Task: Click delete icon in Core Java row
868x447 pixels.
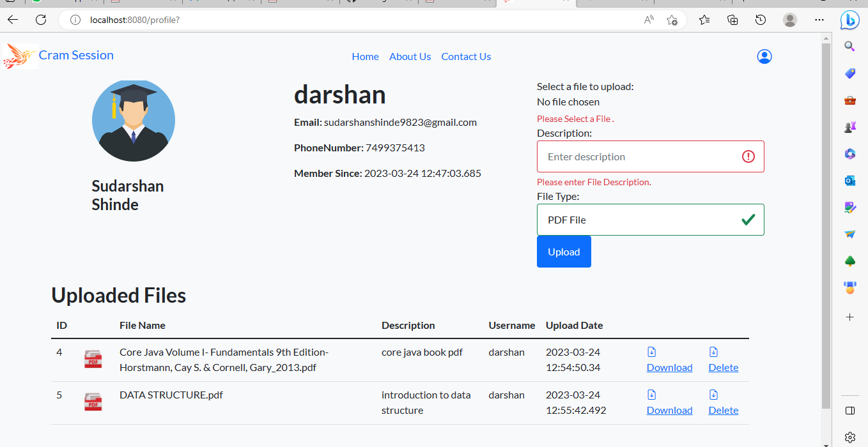Action: tap(713, 352)
